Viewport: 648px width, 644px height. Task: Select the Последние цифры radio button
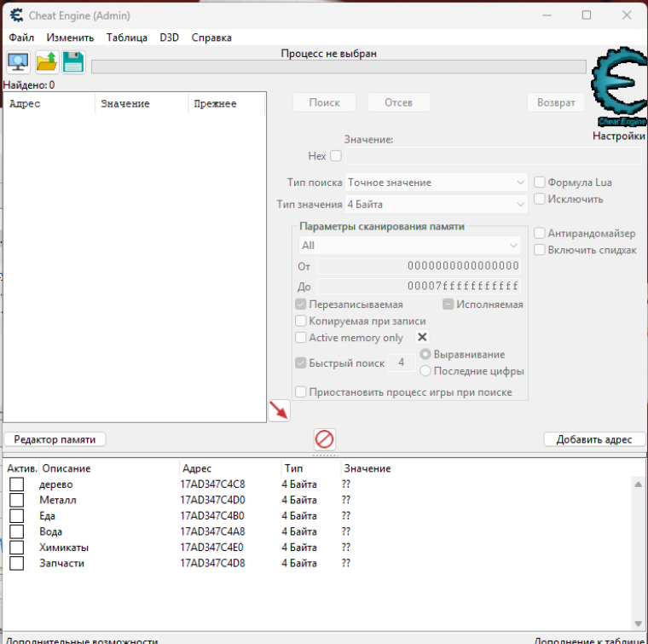pyautogui.click(x=425, y=371)
